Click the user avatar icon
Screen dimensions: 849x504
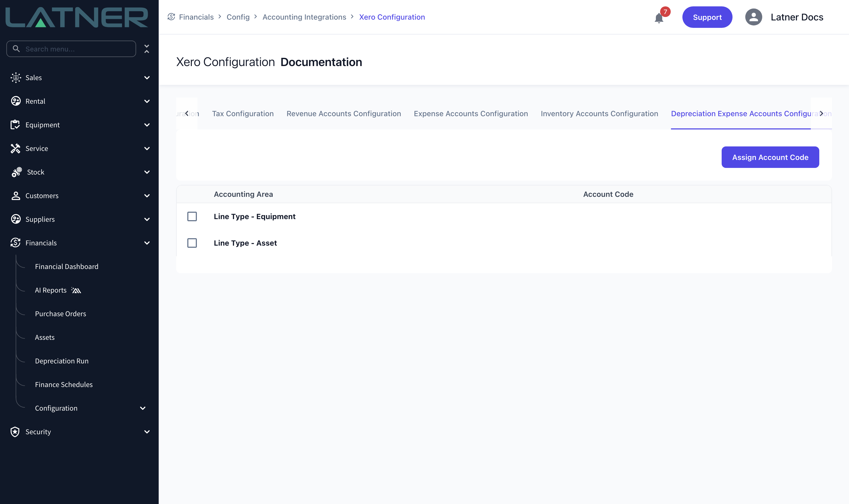[x=753, y=17]
